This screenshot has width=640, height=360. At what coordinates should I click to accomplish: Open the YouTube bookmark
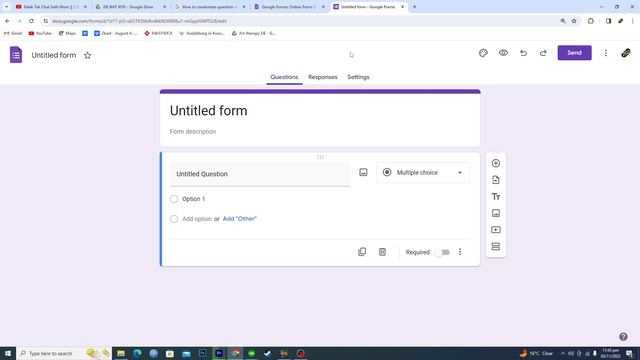click(40, 33)
